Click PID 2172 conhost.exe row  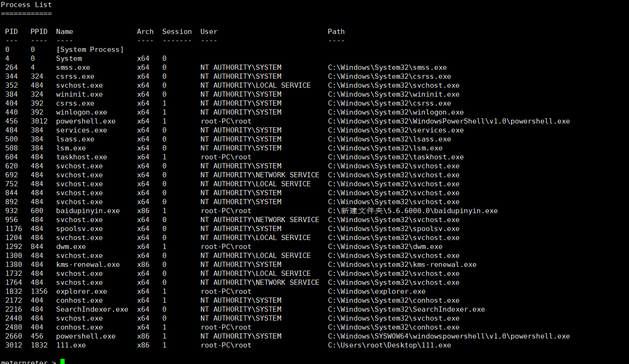point(14,300)
